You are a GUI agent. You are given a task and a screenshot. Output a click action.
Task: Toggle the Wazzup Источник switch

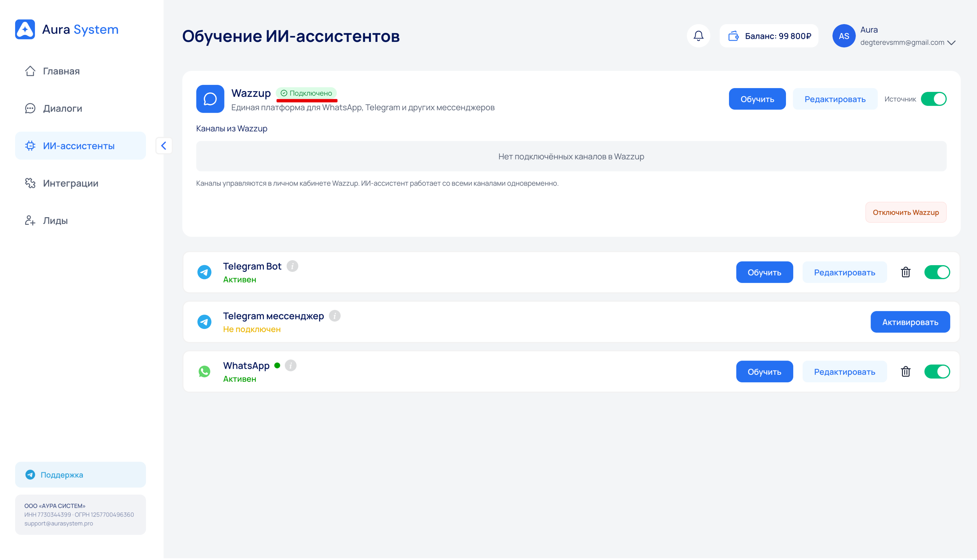click(x=934, y=99)
